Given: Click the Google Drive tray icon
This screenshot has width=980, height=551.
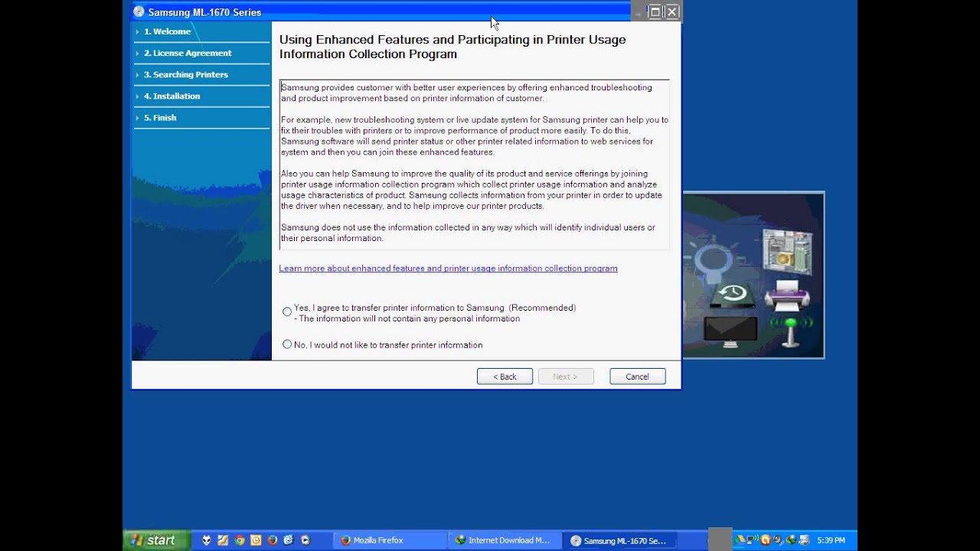Looking at the screenshot, I should tap(740, 540).
